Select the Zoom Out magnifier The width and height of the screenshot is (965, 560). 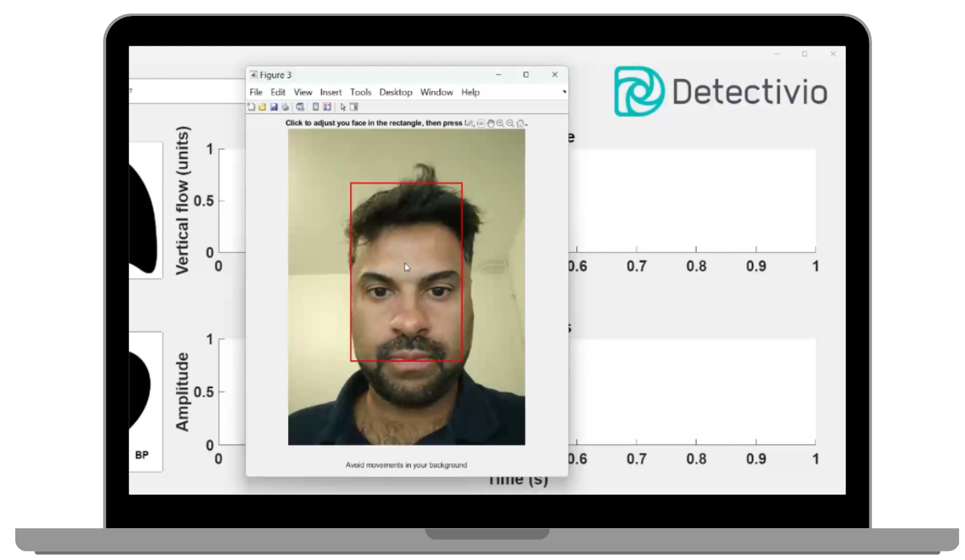coord(510,123)
